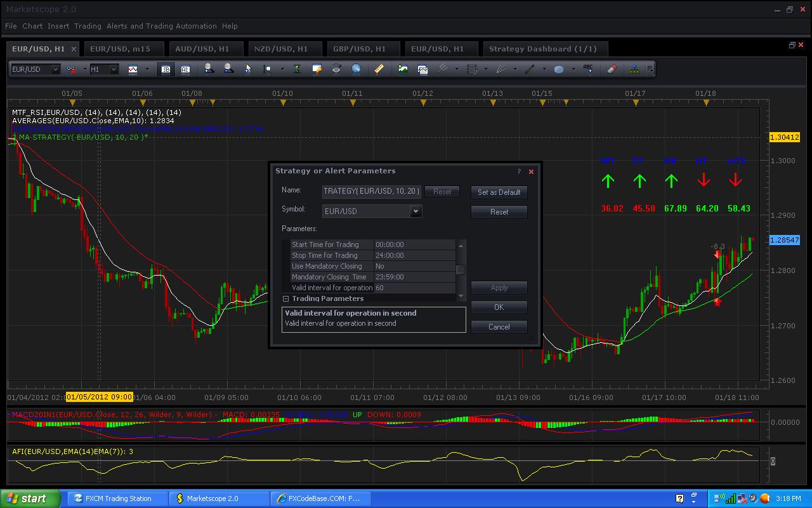Click the parameters list scrollbar thumb
This screenshot has height=508, width=812.
pyautogui.click(x=461, y=270)
